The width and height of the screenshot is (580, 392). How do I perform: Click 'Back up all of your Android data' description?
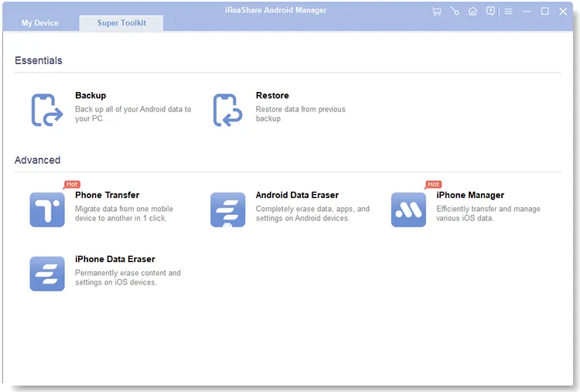point(133,114)
